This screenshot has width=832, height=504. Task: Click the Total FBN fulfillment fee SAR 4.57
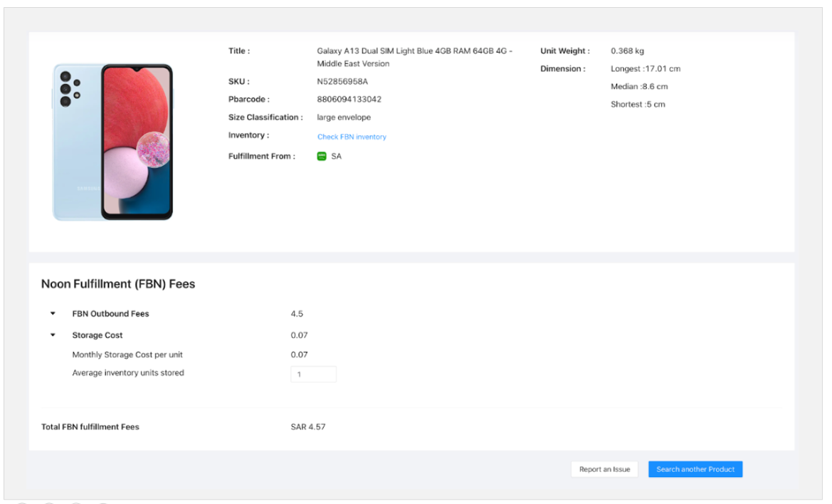click(308, 427)
